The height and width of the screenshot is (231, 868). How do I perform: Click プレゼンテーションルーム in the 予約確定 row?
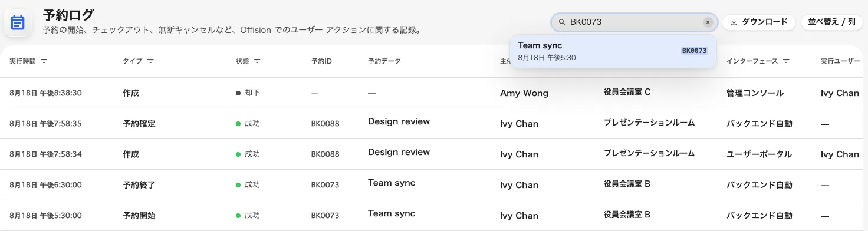pyautogui.click(x=649, y=123)
